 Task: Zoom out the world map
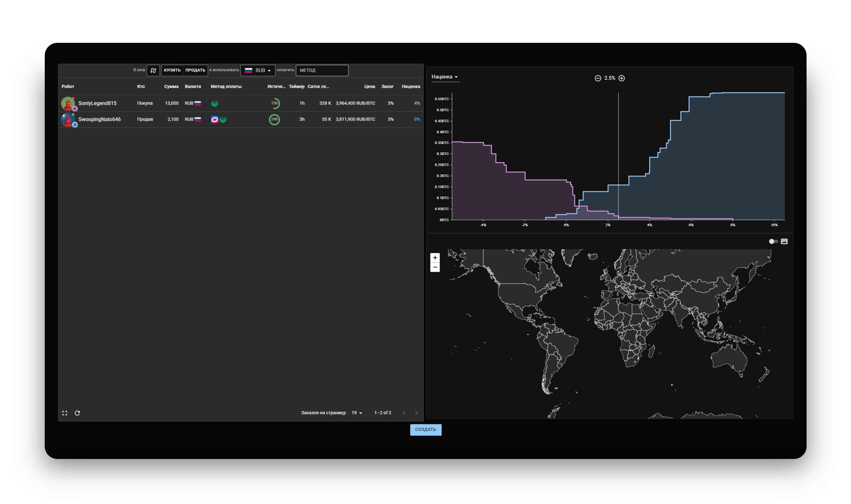click(435, 267)
